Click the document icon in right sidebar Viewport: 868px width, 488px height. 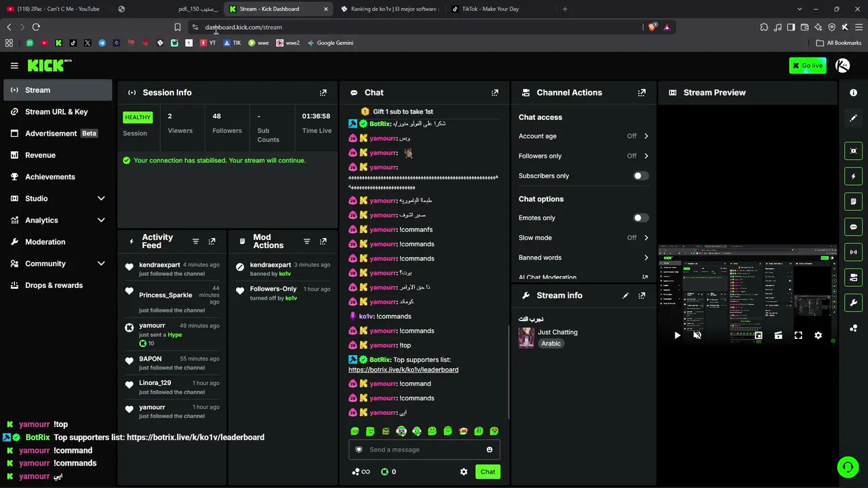click(854, 201)
